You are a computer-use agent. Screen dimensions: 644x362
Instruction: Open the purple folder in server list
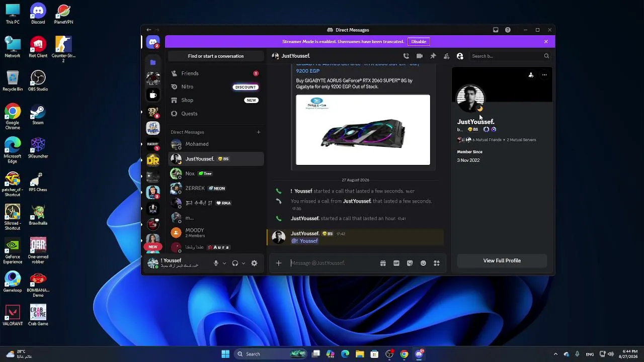(x=153, y=62)
